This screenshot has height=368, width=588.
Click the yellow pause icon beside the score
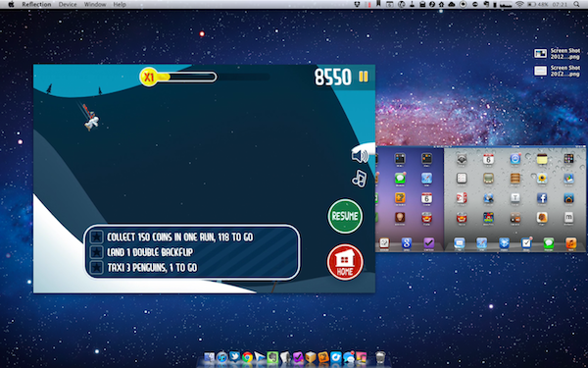point(364,77)
